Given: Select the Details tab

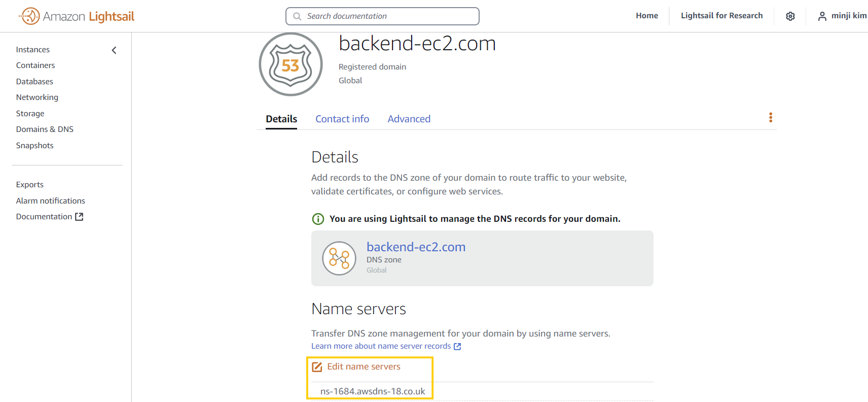Looking at the screenshot, I should tap(281, 119).
